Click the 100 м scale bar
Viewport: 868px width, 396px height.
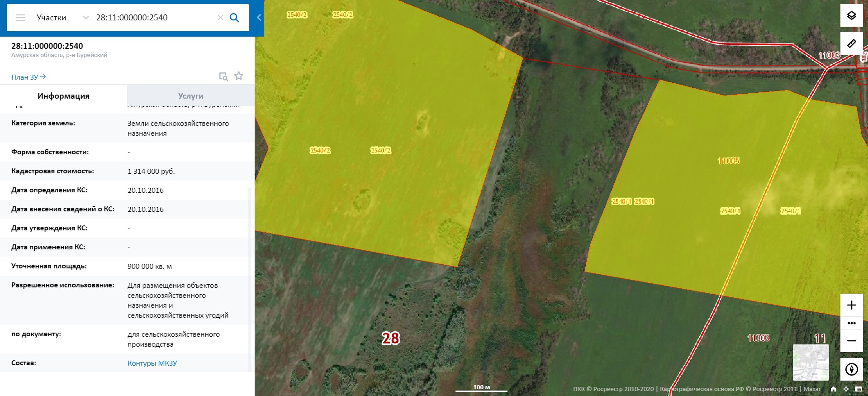pyautogui.click(x=481, y=388)
